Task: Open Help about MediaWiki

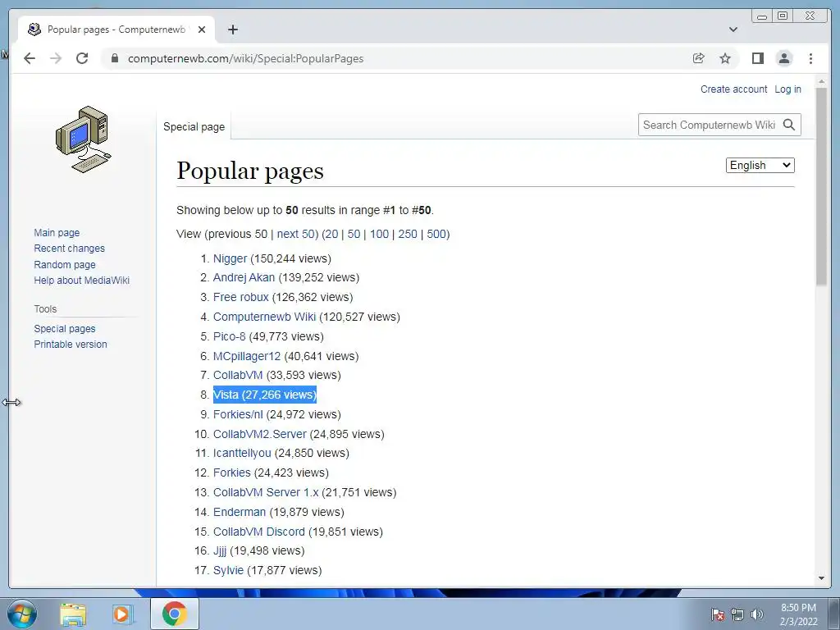Action: [x=81, y=280]
